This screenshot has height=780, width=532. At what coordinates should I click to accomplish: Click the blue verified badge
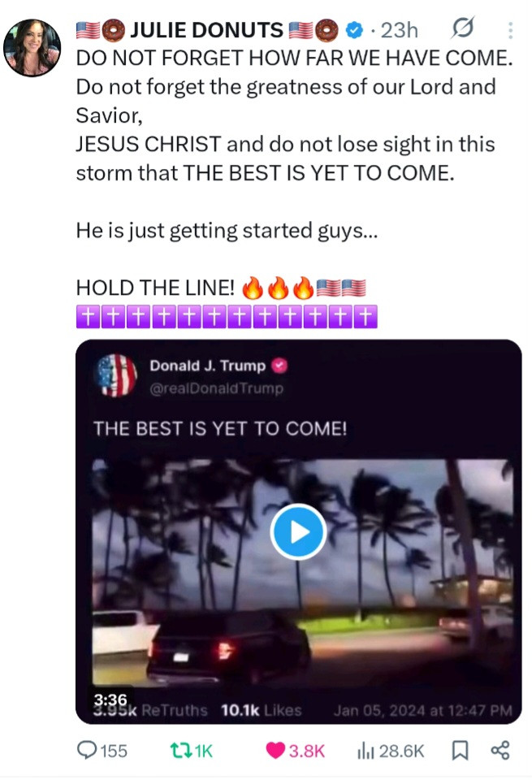coord(353,30)
